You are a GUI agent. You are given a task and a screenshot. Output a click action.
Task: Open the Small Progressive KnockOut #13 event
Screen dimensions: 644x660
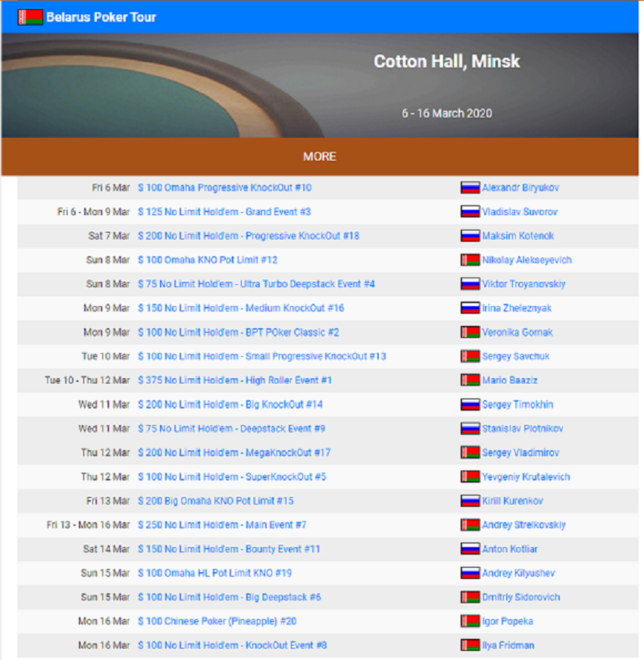262,356
